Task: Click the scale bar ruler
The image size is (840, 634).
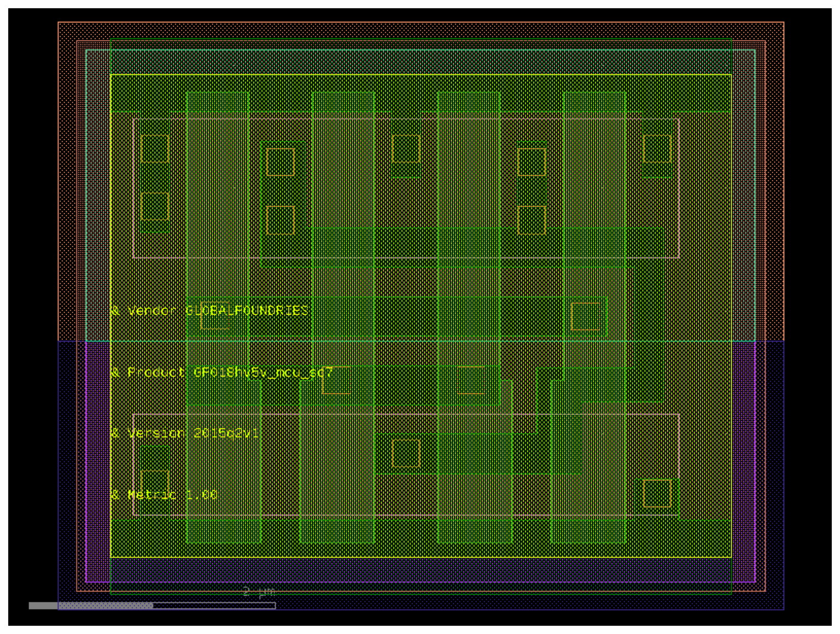Action: coord(152,605)
